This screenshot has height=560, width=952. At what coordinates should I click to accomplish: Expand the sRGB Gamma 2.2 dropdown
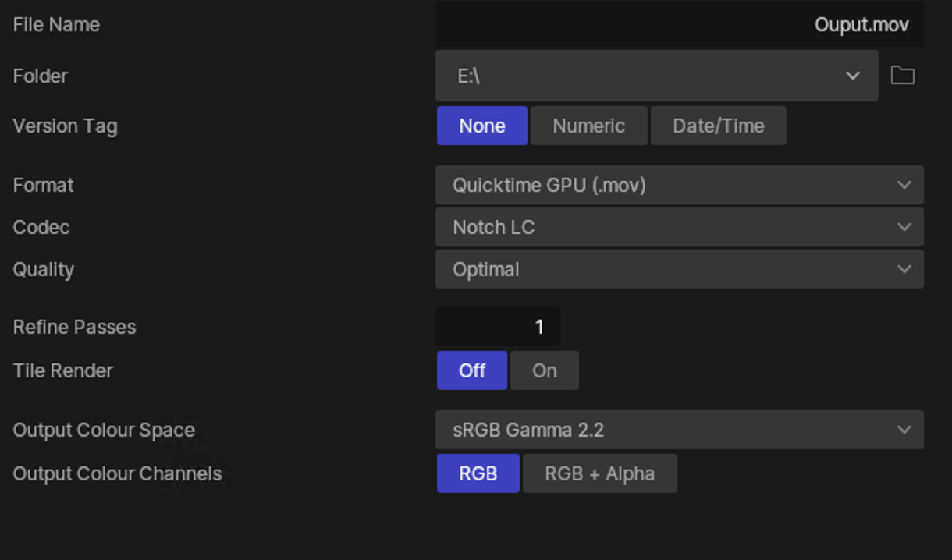click(663, 431)
